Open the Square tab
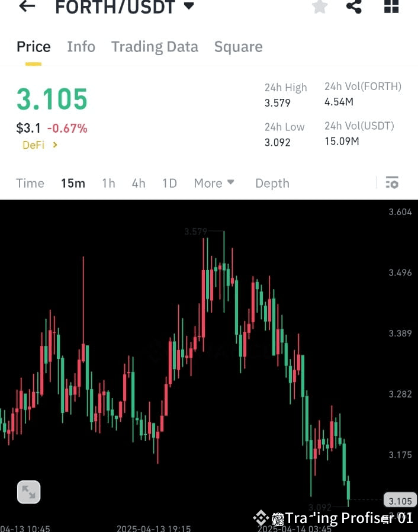This screenshot has width=418, height=532. pos(238,46)
